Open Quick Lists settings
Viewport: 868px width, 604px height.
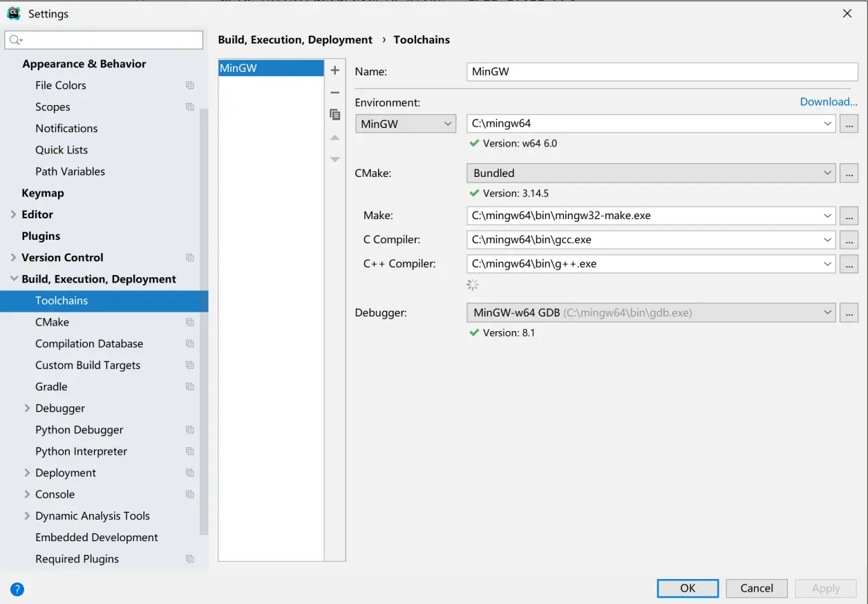pos(62,150)
